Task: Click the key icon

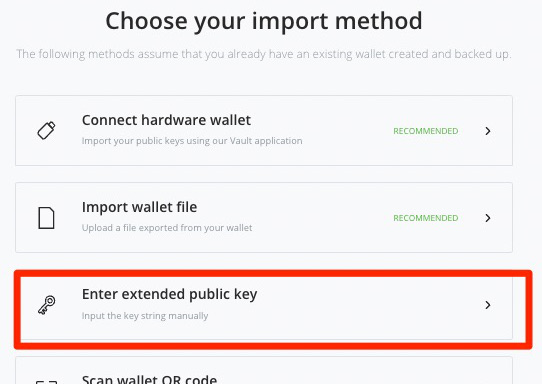Action: (x=47, y=305)
